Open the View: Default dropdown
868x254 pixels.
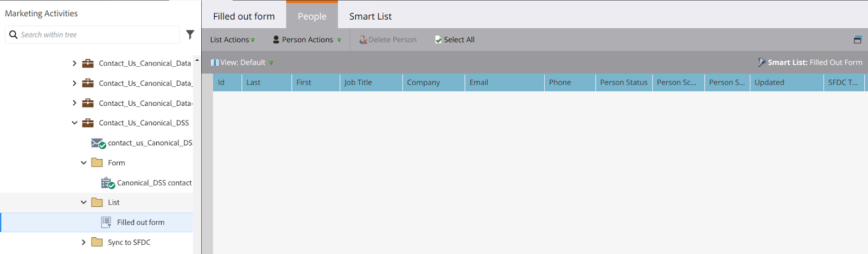coord(242,62)
